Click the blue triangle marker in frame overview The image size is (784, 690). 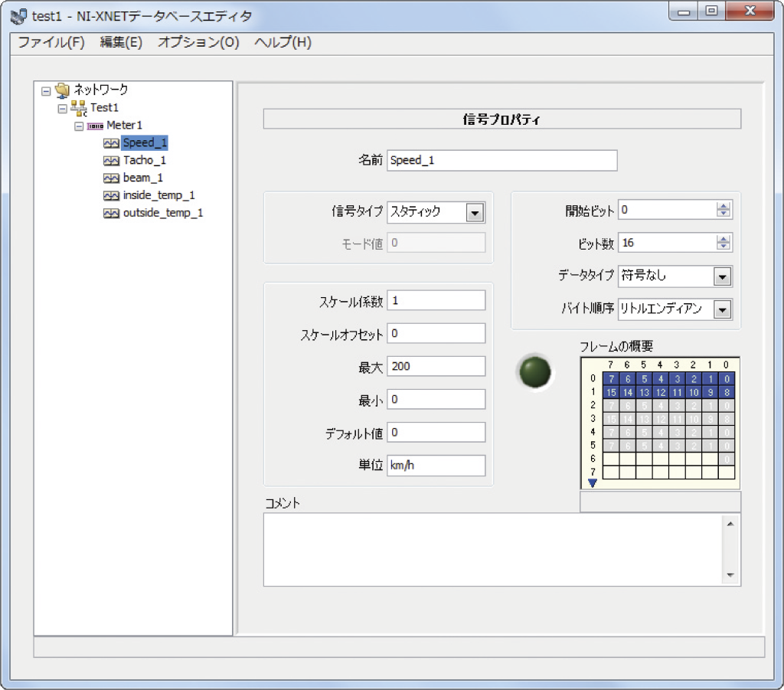point(592,482)
